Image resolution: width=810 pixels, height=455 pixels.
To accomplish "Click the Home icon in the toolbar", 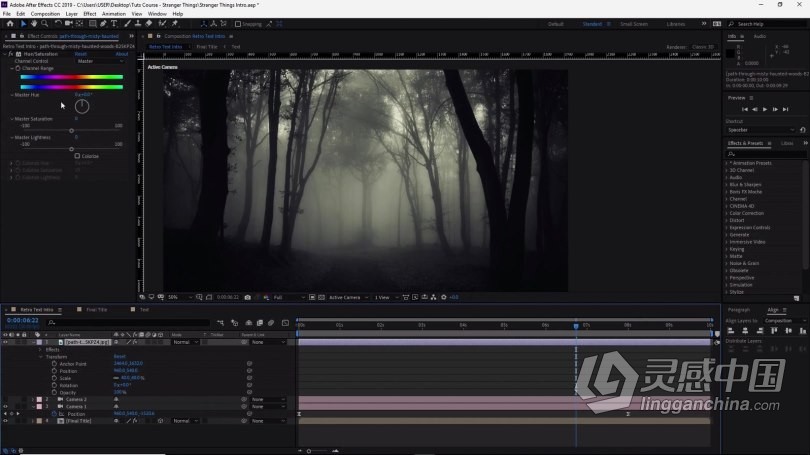I will (x=7, y=24).
